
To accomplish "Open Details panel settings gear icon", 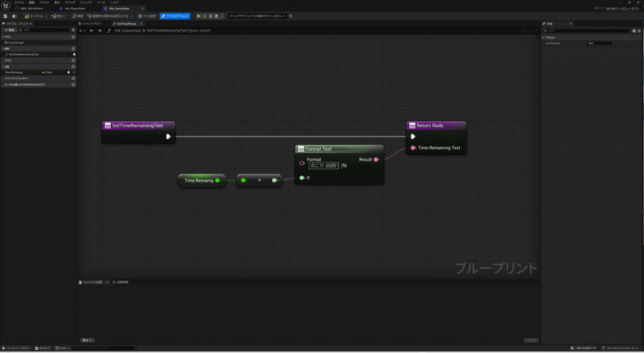I will 639,30.
